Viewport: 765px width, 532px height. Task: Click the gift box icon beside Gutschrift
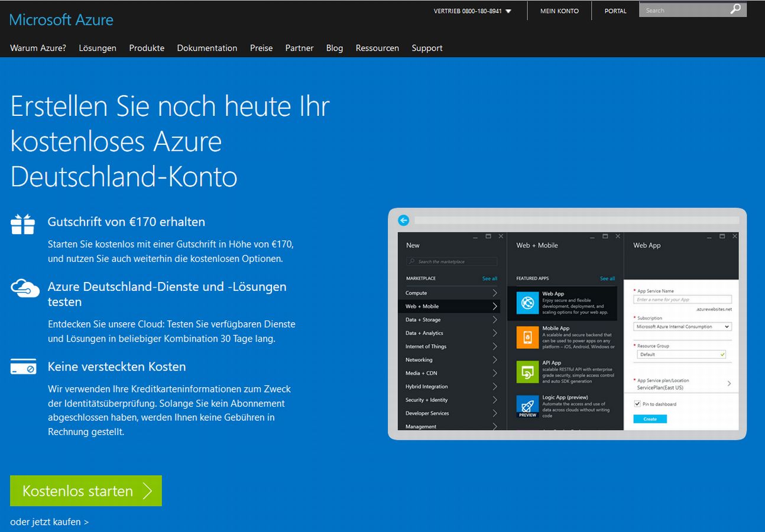pyautogui.click(x=23, y=224)
